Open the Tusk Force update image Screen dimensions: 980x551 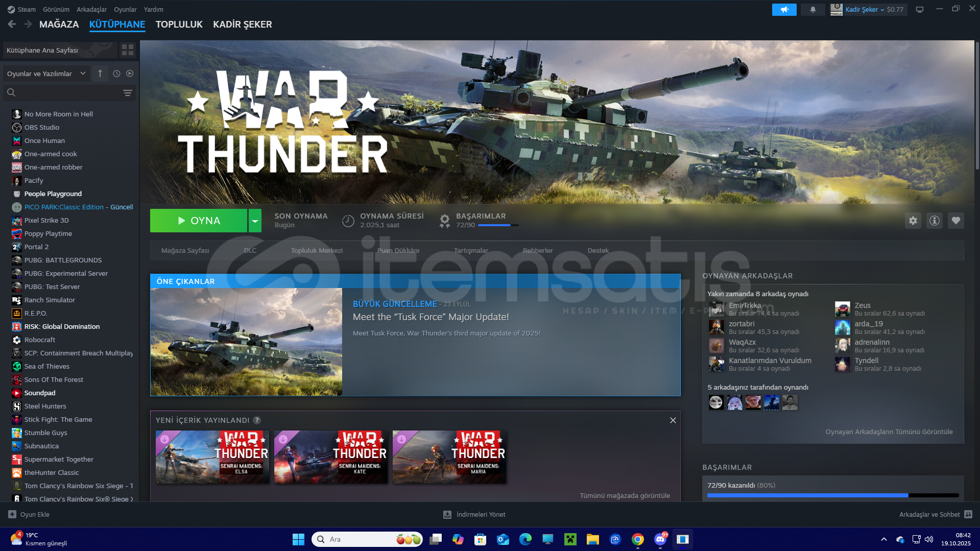[x=246, y=342]
